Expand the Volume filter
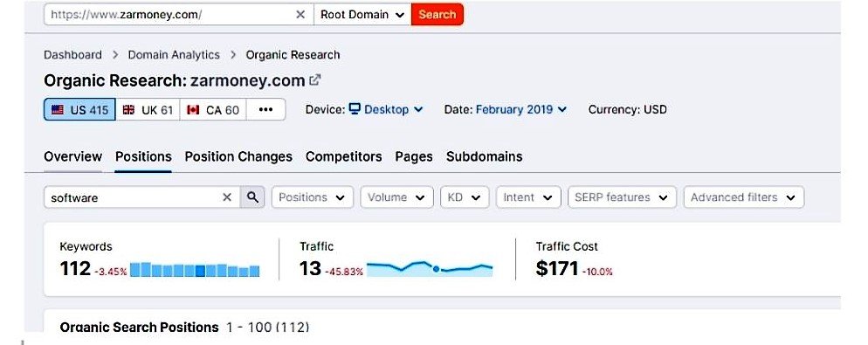 pyautogui.click(x=396, y=197)
